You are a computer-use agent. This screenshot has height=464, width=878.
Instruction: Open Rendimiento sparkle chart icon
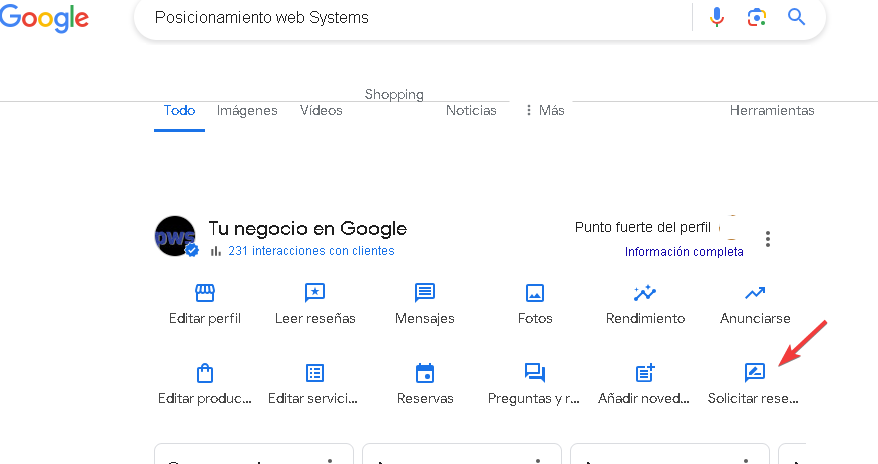click(x=645, y=292)
